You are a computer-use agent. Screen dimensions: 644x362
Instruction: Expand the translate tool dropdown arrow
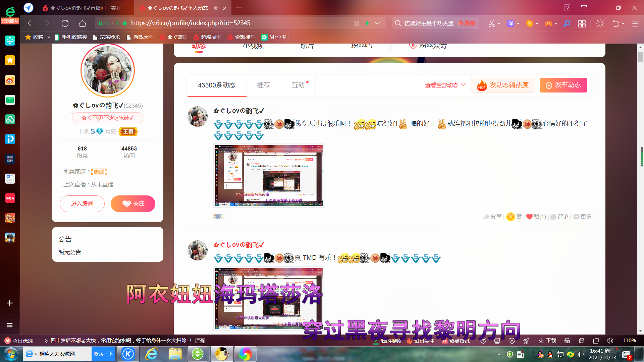coord(518,23)
